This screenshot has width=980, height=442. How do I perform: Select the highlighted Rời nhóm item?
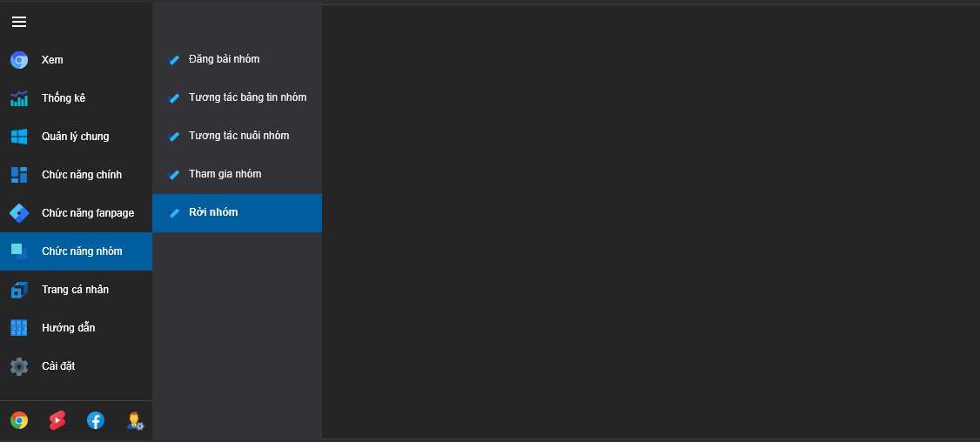coord(237,212)
